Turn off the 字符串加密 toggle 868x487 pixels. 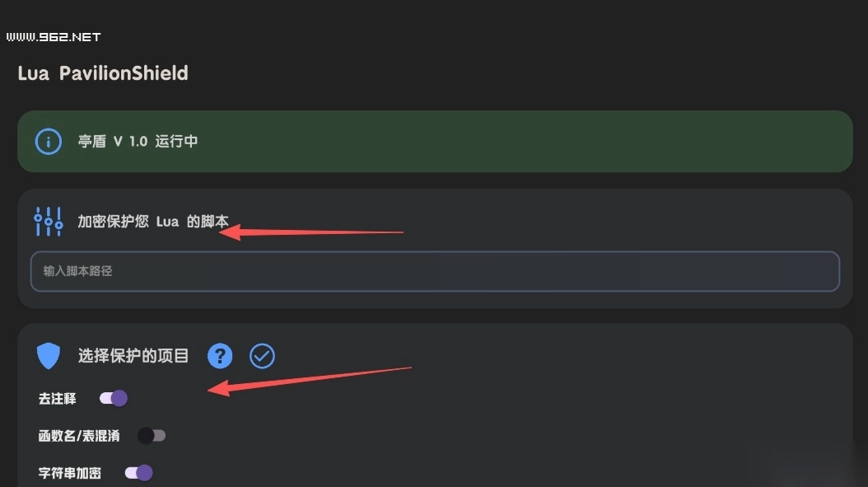(x=139, y=473)
